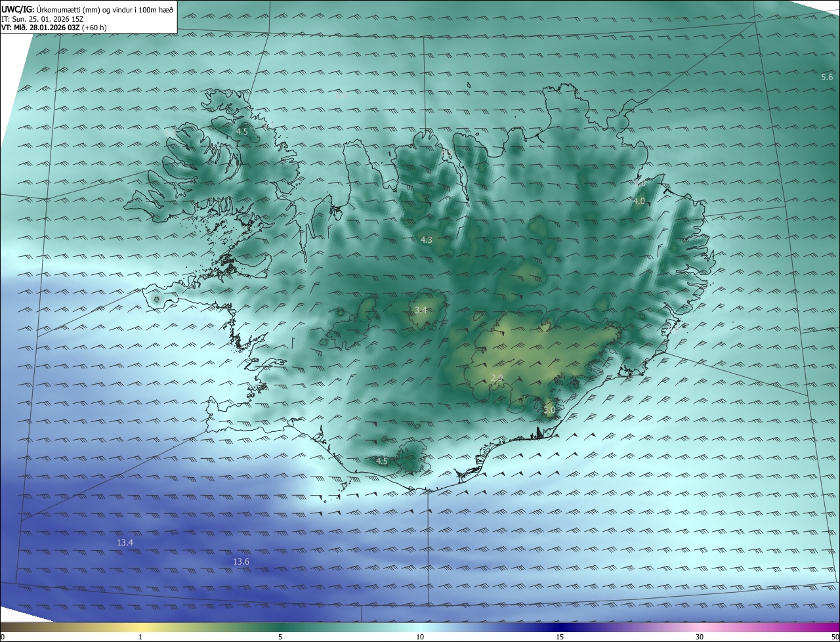The image size is (840, 642).
Task: Click the 4.0 value label
Action: [639, 201]
